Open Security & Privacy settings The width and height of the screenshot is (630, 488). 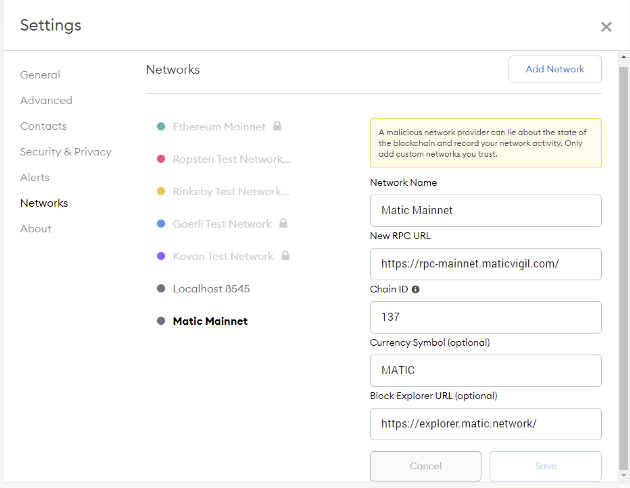click(x=66, y=152)
